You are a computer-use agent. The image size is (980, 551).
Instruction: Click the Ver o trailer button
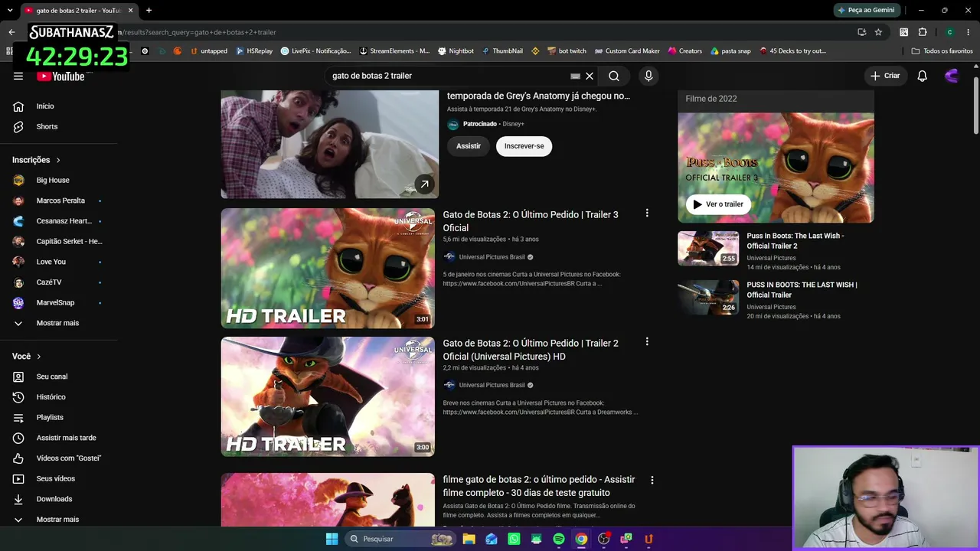click(718, 204)
